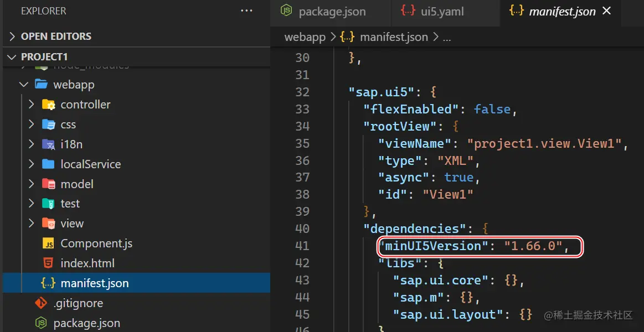Expand the test folder chevron

(31, 204)
